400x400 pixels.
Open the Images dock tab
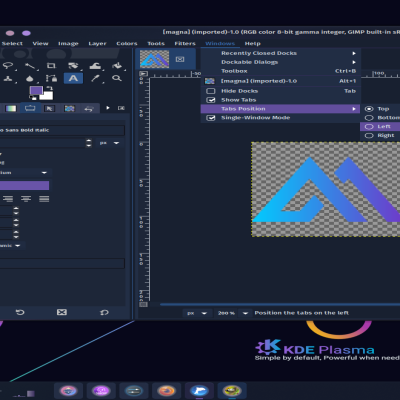click(69, 108)
